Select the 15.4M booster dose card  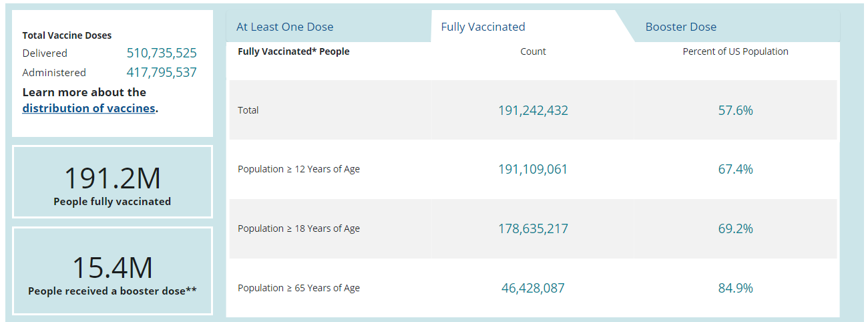pyautogui.click(x=112, y=271)
